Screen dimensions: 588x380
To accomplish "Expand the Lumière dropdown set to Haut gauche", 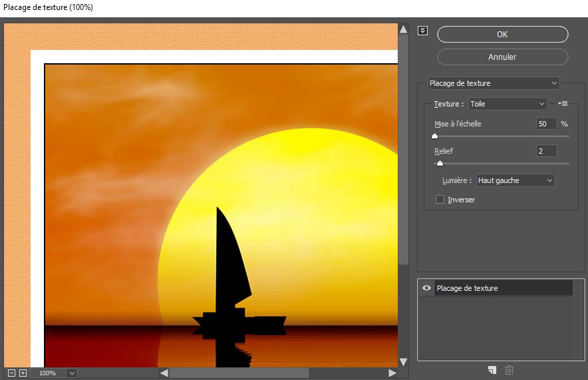I will 515,180.
